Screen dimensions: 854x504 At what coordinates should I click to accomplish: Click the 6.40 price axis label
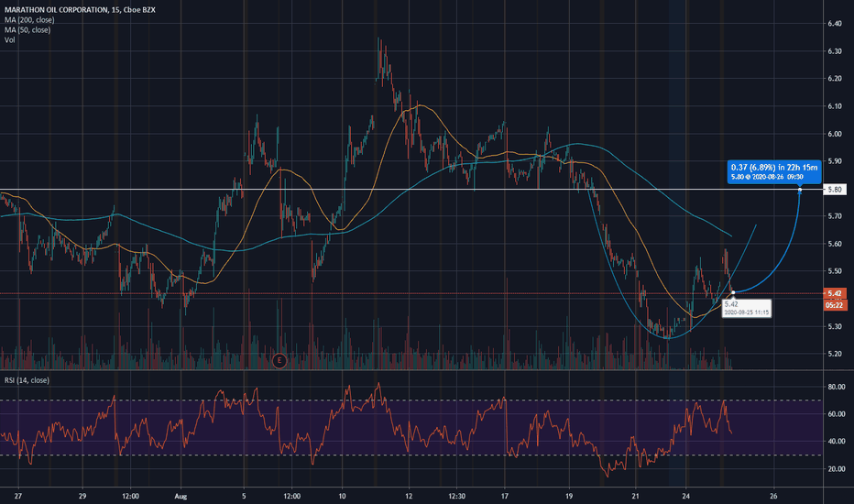(835, 24)
